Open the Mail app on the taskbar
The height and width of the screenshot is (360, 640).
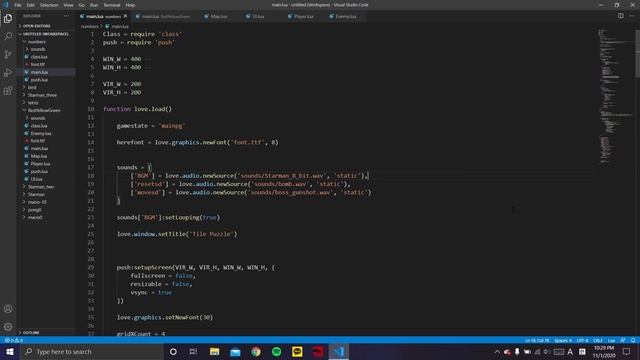(235, 351)
